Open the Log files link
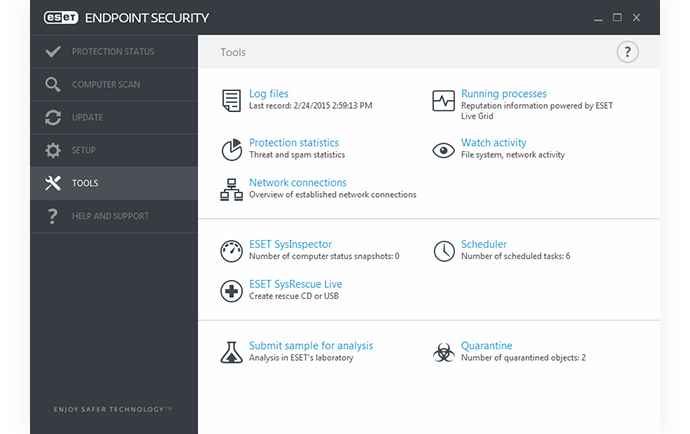Viewport: 690px width, 434px height. click(269, 94)
